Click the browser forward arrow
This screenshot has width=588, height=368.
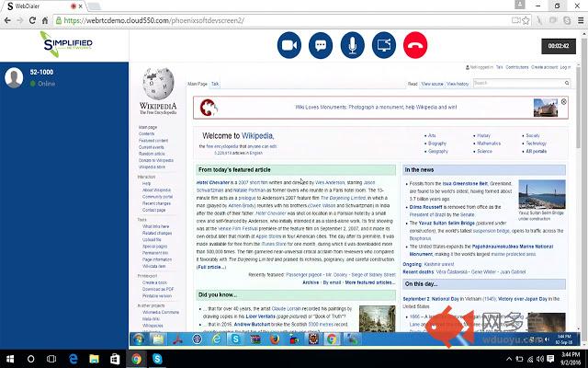(x=20, y=20)
